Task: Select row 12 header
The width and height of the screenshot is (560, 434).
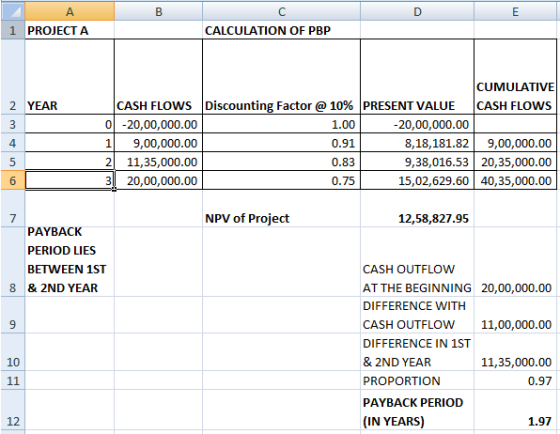Action: [x=12, y=409]
